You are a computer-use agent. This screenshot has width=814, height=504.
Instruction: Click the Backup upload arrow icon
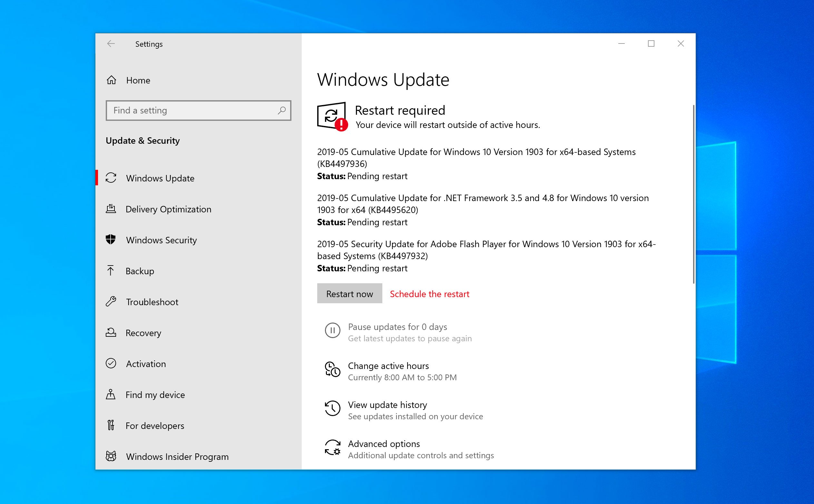(110, 270)
